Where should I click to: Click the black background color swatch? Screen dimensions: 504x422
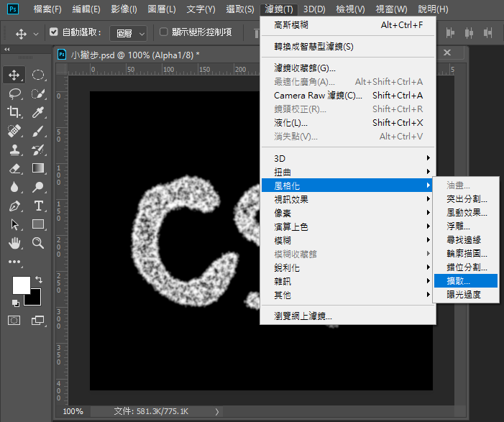pos(35,299)
